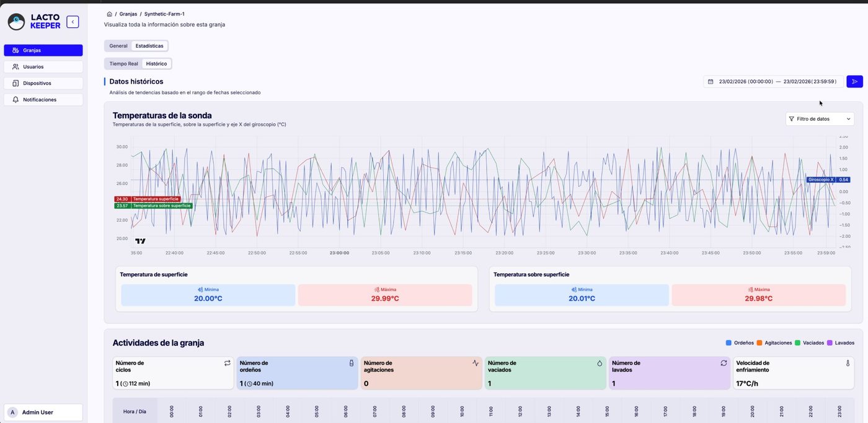The image size is (868, 423).
Task: Click the TradingView logo on the chart
Action: (140, 241)
